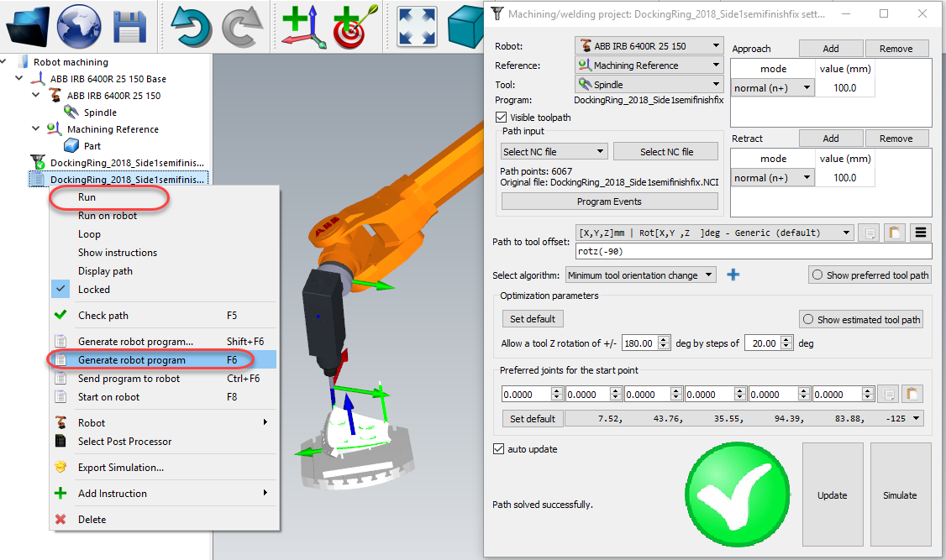Select the Part object in the tree
Image resolution: width=946 pixels, height=560 pixels.
pyautogui.click(x=92, y=146)
